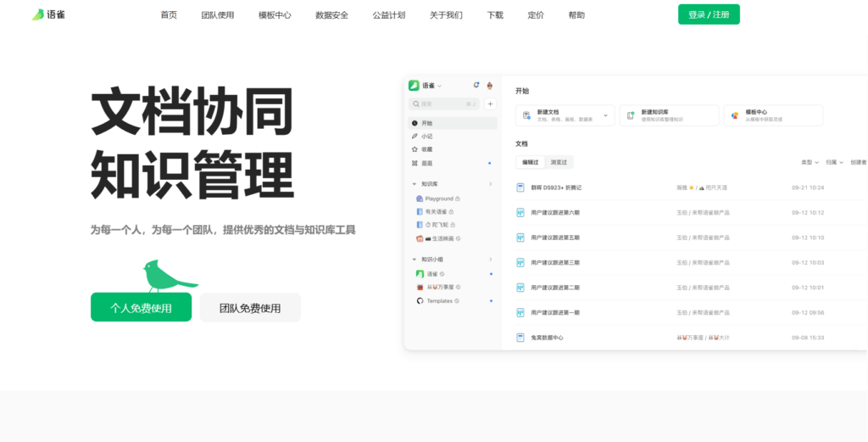Open 数据安全 in the top navigation
868x442 pixels.
(x=331, y=15)
